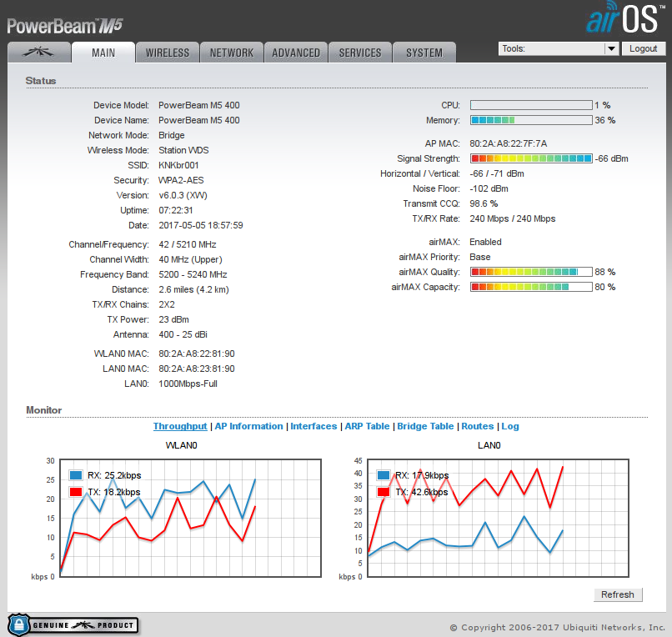Click the airMAX Priority value Base

click(x=480, y=257)
